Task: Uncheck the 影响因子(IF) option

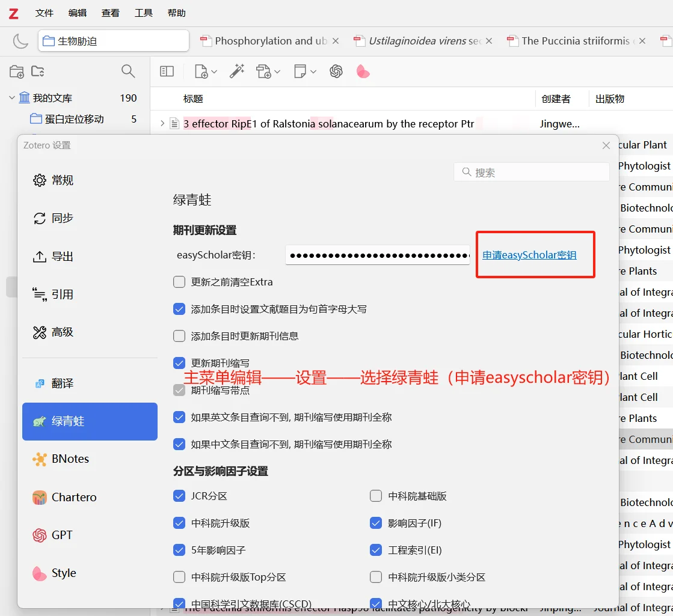Action: (x=375, y=523)
